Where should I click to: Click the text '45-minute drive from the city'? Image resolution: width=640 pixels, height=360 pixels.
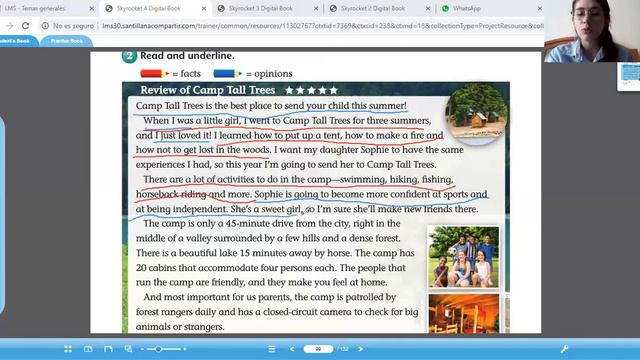point(287,223)
